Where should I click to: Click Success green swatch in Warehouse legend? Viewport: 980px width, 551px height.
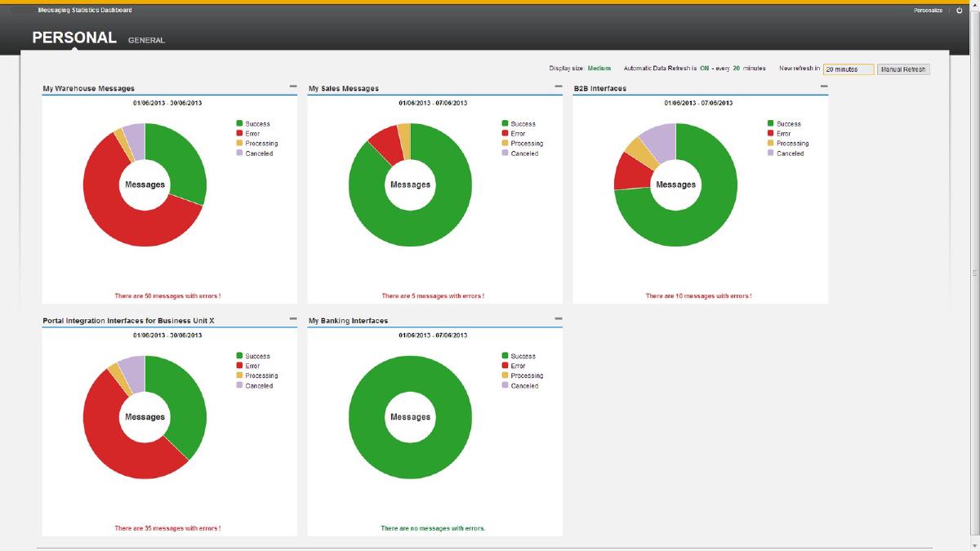(240, 124)
